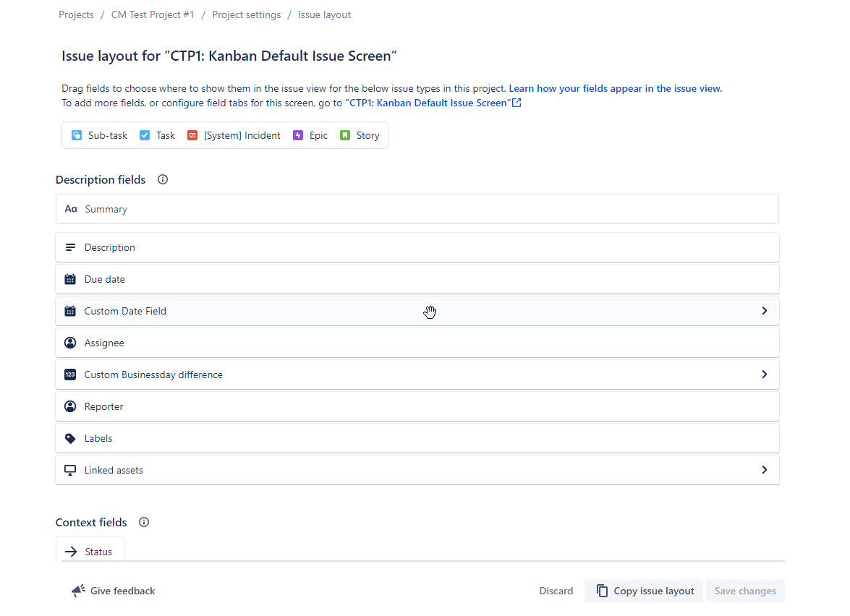Screen dimensions: 850x616
Task: Click the Discard button
Action: (x=556, y=591)
